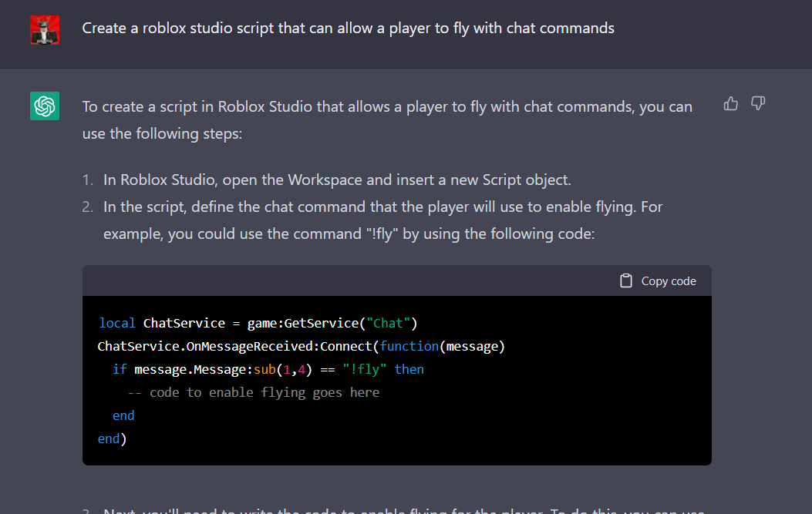Click step 1 text about inserting a Script object
Viewport: 812px width, 514px height.
click(x=337, y=180)
